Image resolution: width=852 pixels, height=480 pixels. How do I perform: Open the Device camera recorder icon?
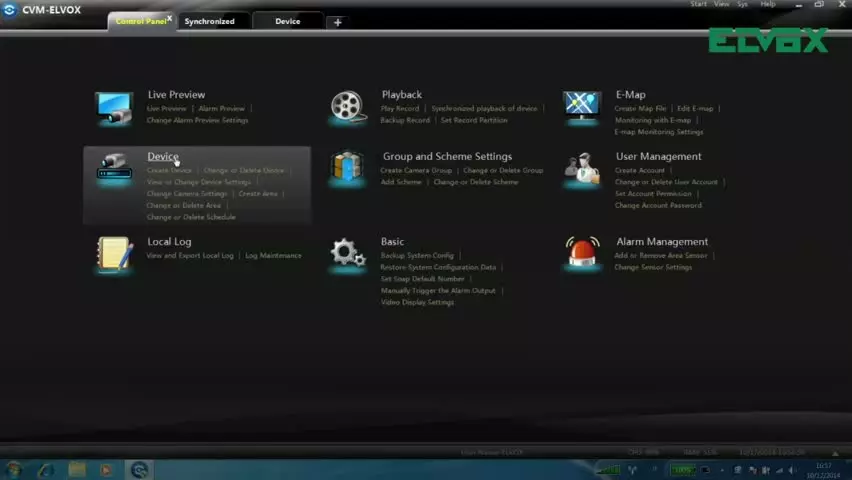coord(114,169)
